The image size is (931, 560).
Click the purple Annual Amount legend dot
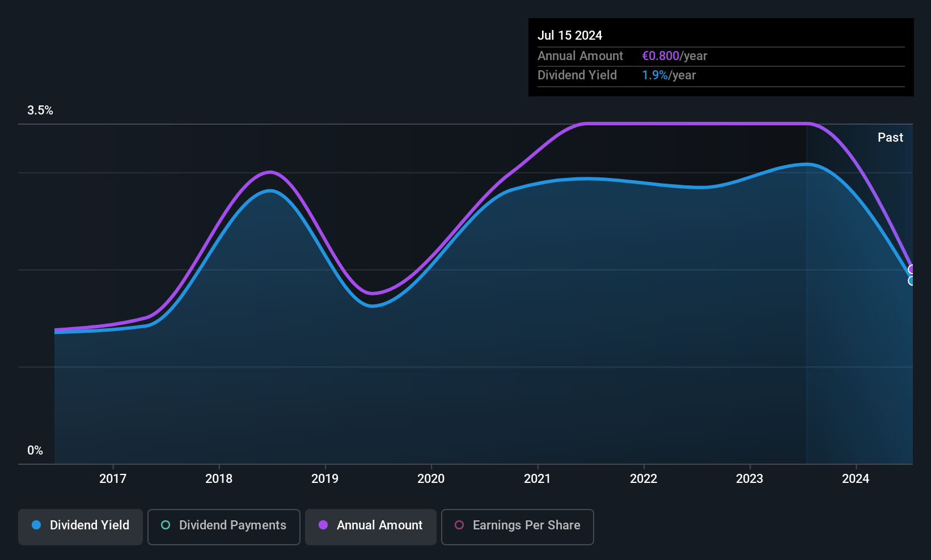click(323, 525)
